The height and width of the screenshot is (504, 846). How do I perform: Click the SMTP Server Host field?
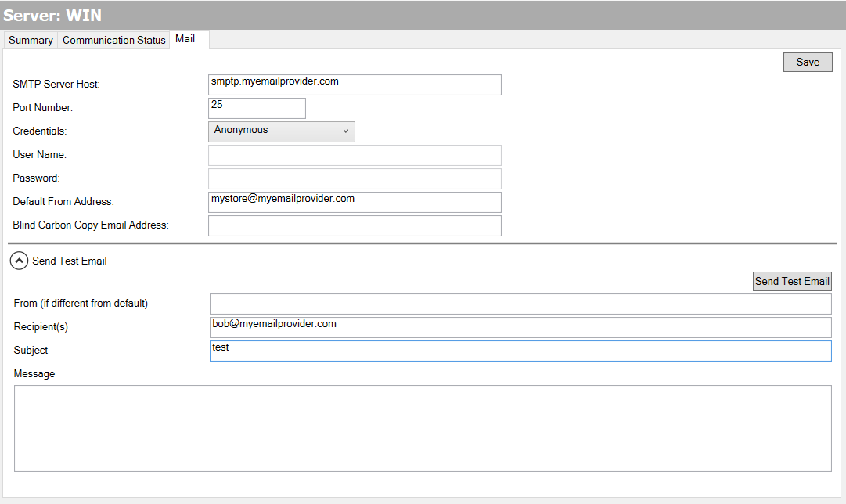(x=354, y=85)
